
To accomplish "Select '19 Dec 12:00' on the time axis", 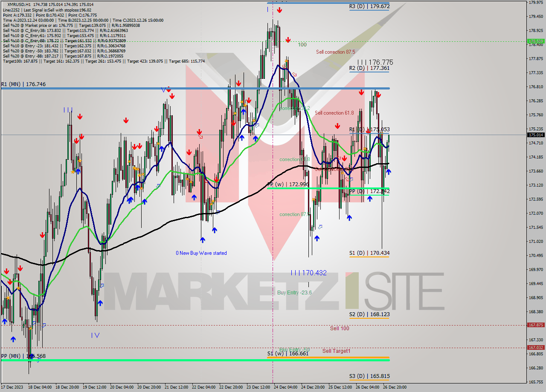I will 94,387.
